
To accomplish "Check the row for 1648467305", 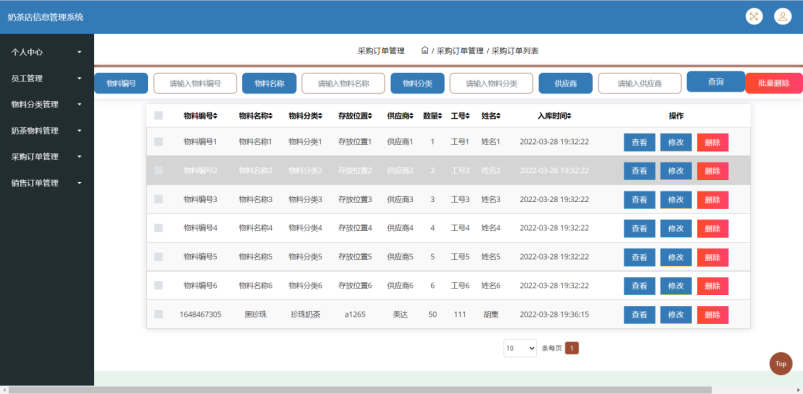I will tap(158, 314).
